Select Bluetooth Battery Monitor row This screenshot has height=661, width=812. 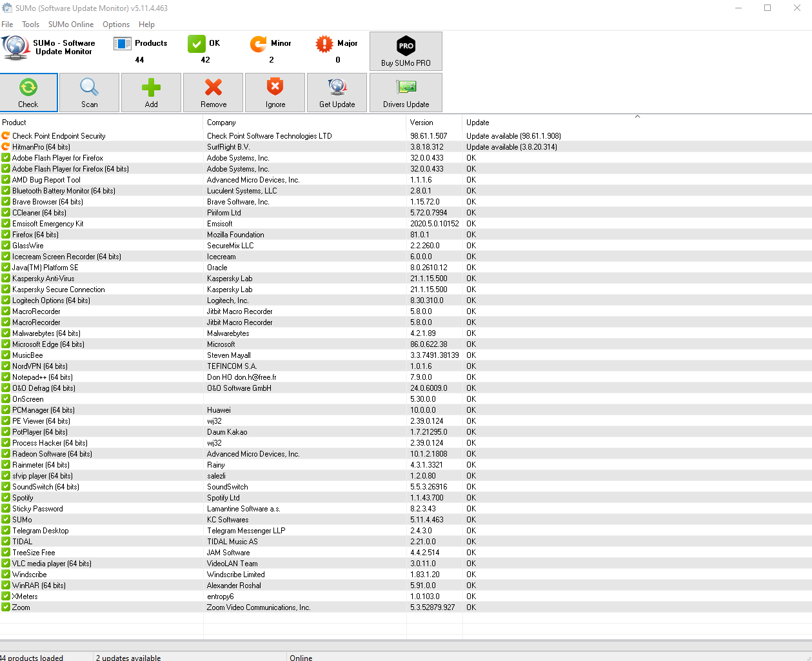point(406,191)
